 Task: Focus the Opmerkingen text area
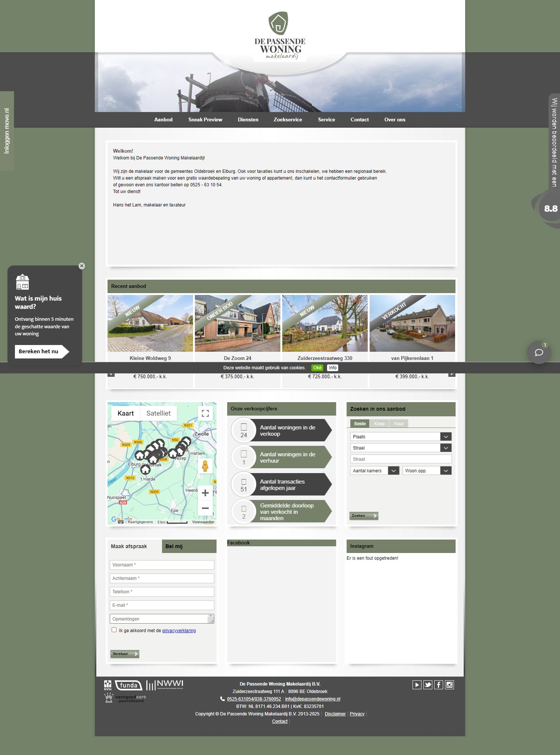(x=162, y=619)
